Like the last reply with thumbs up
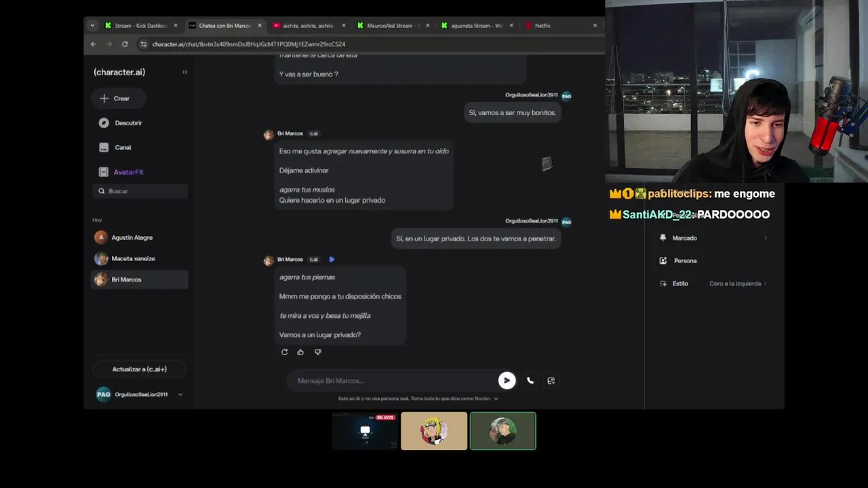The width and height of the screenshot is (868, 488). point(300,352)
